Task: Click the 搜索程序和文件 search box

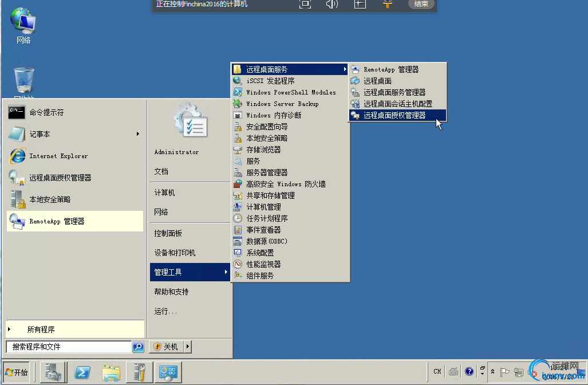Action: tap(69, 347)
